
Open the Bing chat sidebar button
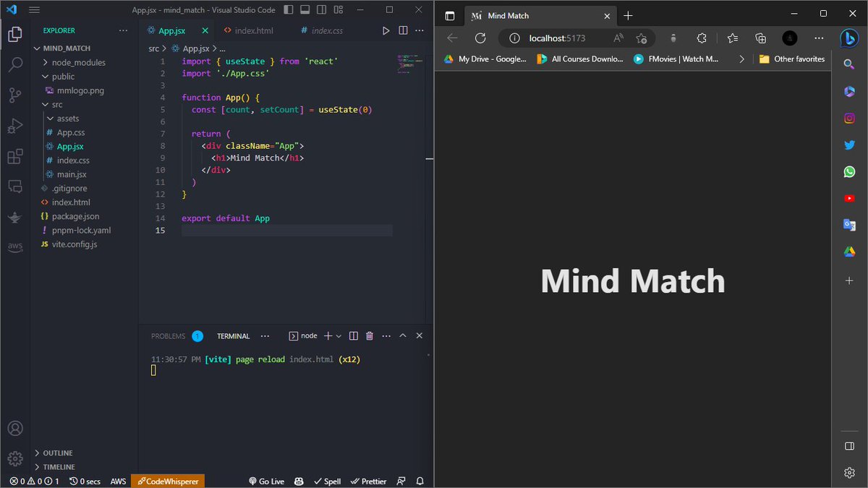(849, 38)
